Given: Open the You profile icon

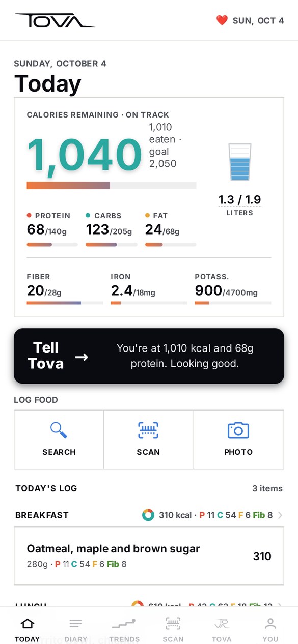Looking at the screenshot, I should pos(270,623).
